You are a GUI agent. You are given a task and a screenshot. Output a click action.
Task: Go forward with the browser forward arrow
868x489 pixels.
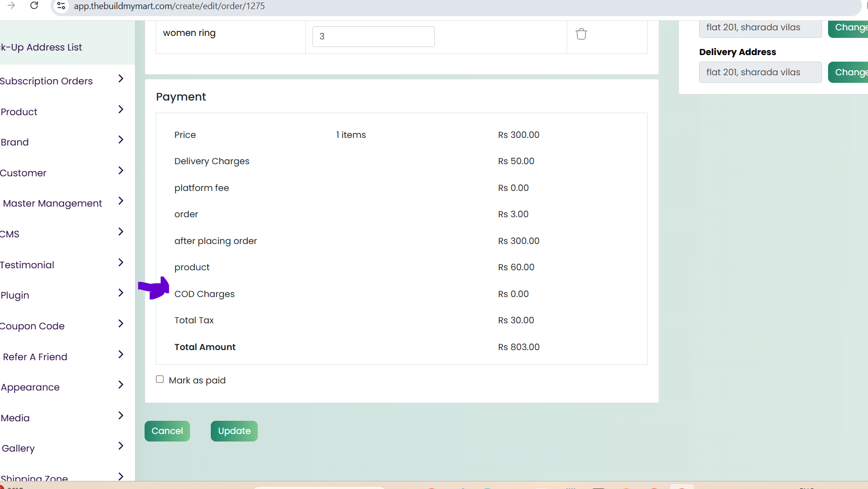pyautogui.click(x=11, y=6)
